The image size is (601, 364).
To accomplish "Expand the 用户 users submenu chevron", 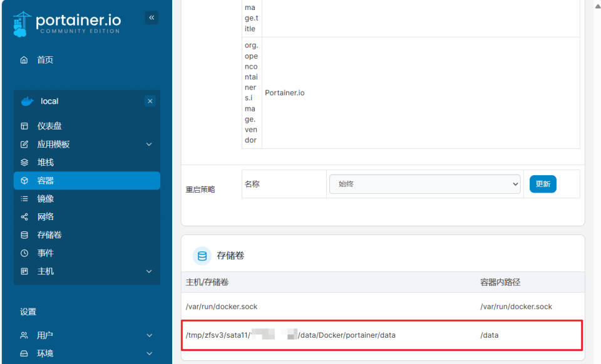I will 149,335.
